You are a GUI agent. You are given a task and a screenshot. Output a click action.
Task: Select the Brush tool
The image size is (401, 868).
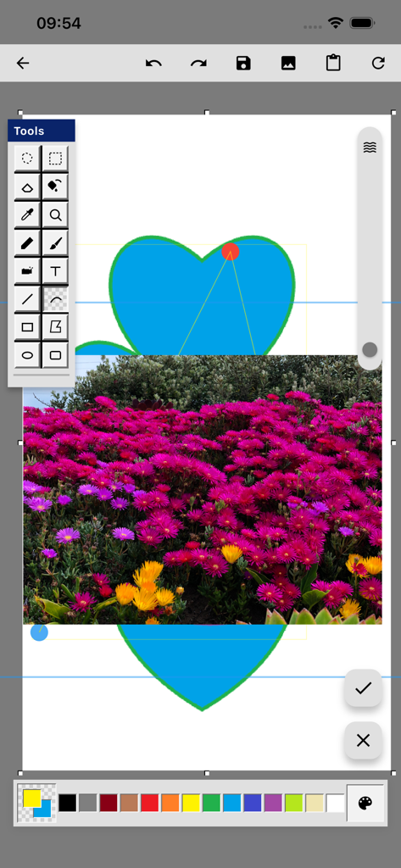55,243
